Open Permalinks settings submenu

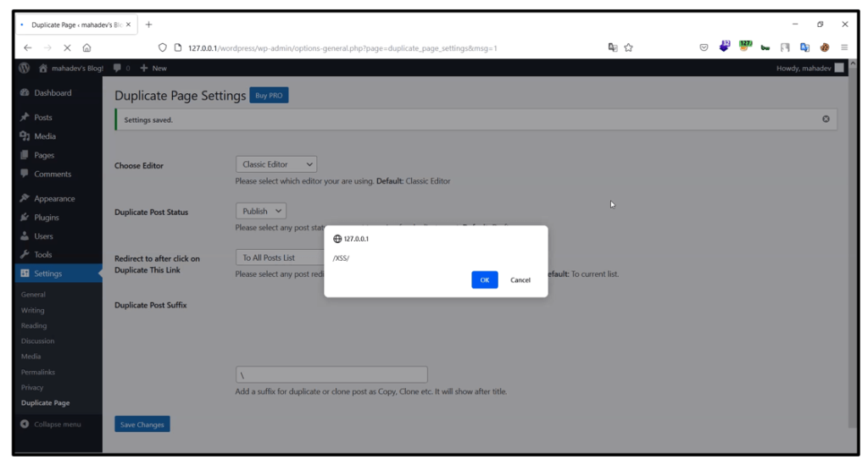point(37,372)
